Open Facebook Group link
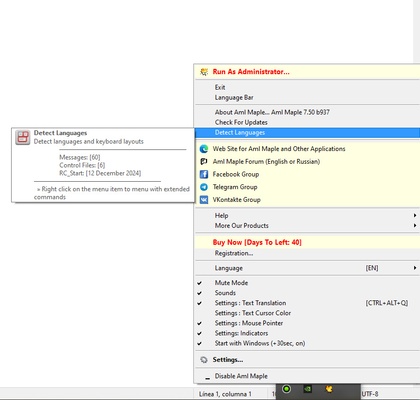This screenshot has width=420, height=400. 236,174
